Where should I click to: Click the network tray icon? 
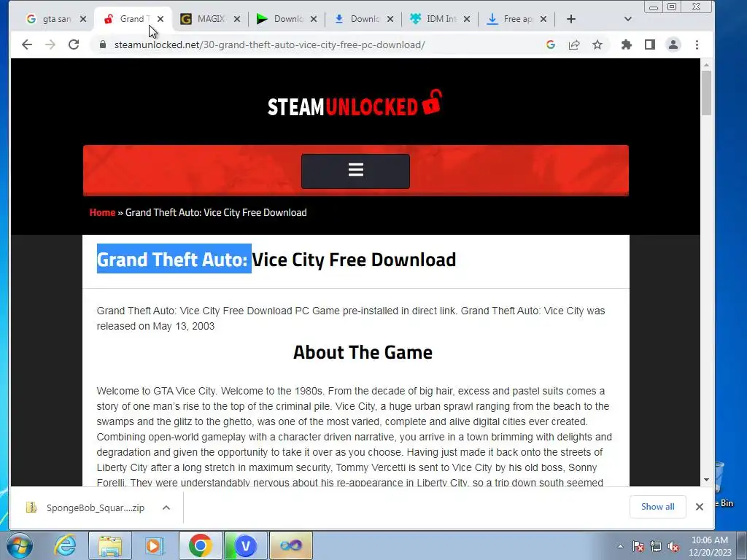(656, 546)
